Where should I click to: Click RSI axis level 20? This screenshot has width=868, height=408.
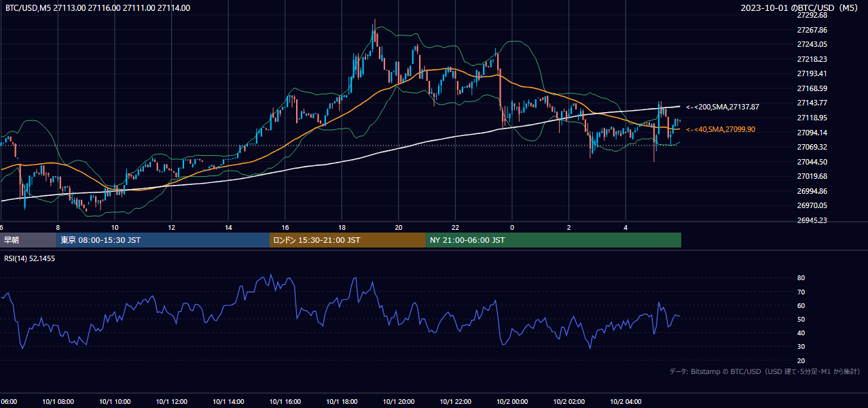tap(801, 360)
